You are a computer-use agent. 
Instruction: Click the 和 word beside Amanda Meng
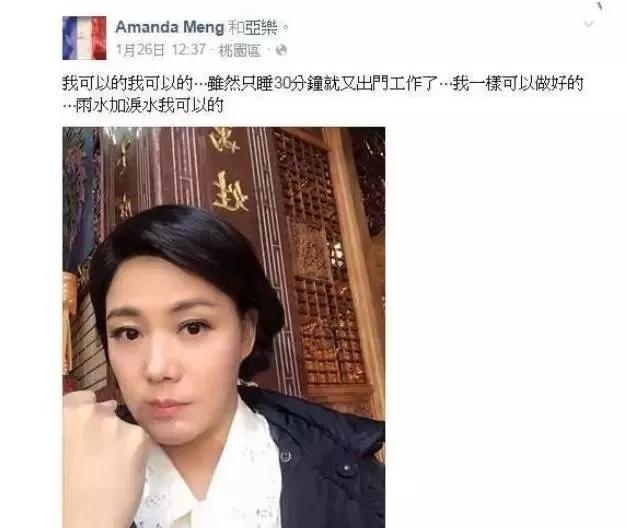236,28
